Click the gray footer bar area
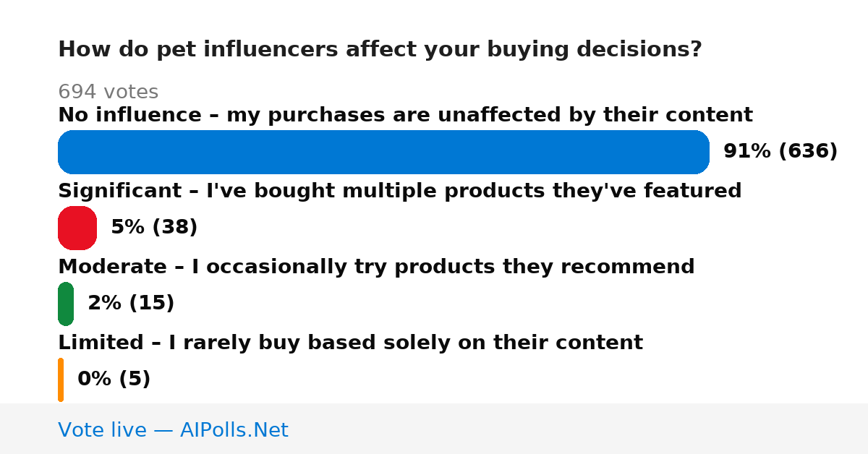This screenshot has width=868, height=454. [x=434, y=429]
